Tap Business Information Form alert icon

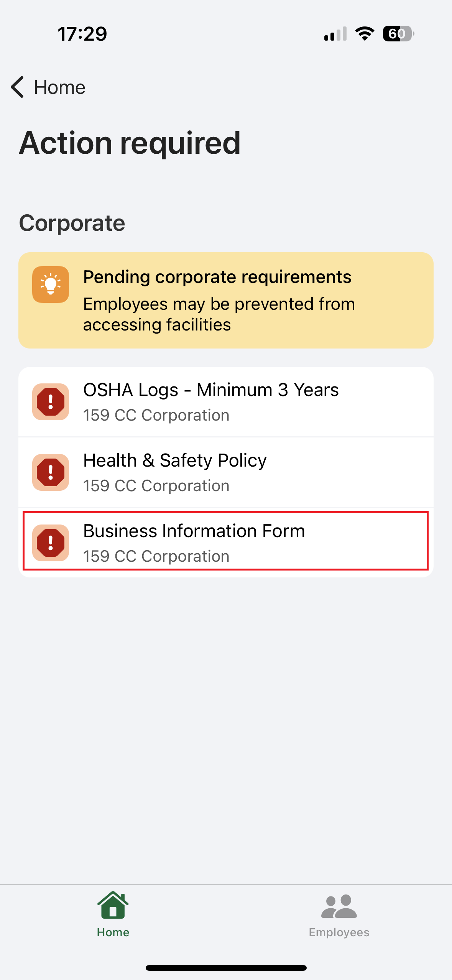coord(51,543)
